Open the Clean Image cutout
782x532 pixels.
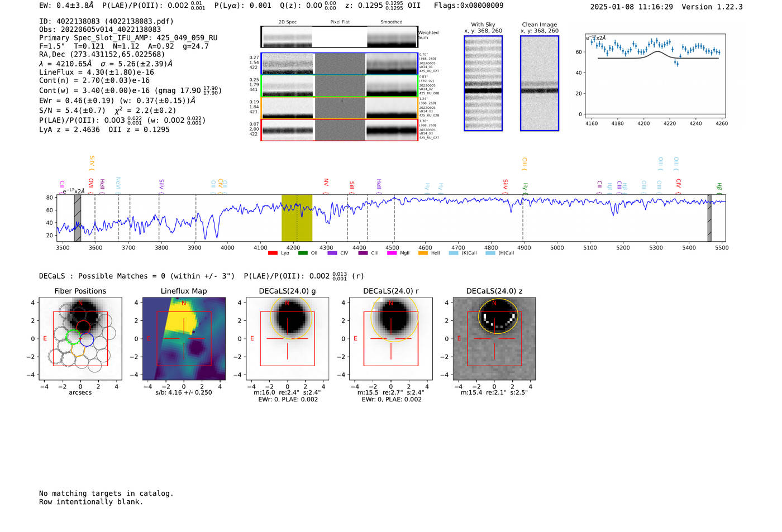click(x=540, y=83)
